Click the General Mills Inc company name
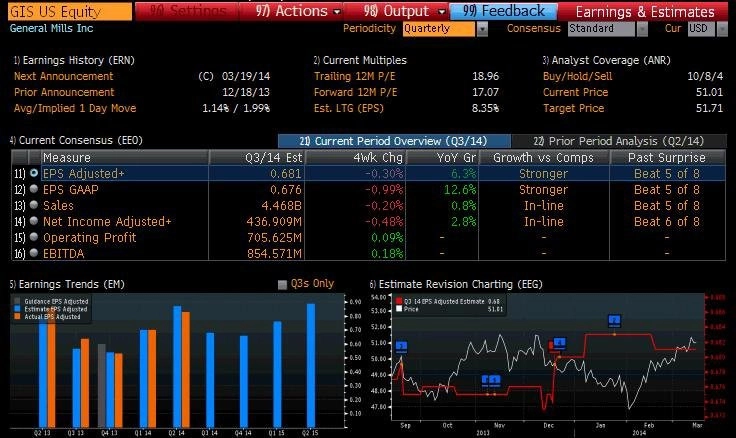The width and height of the screenshot is (736, 438). [x=52, y=28]
